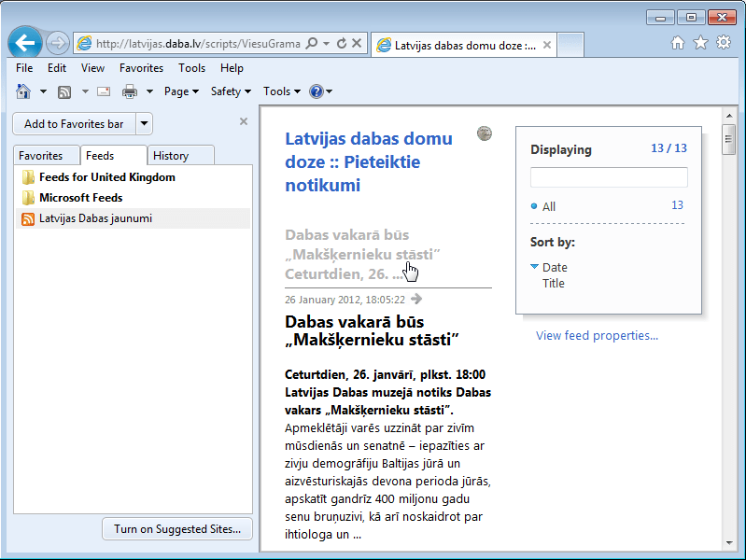Close the Latvijas dabas domu doze tab
The image size is (746, 560).
[547, 45]
